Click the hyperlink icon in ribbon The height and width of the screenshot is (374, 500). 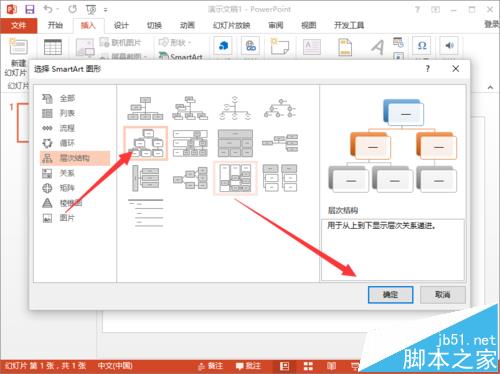click(250, 46)
